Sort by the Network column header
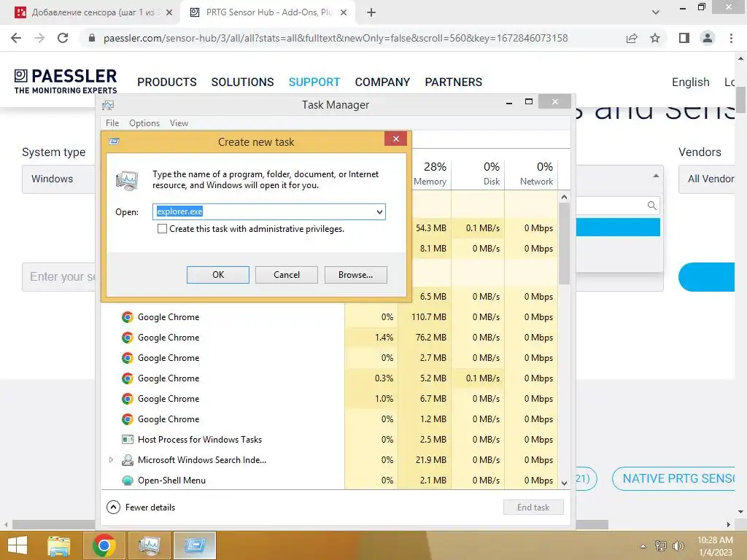The width and height of the screenshot is (747, 560). coord(531,174)
